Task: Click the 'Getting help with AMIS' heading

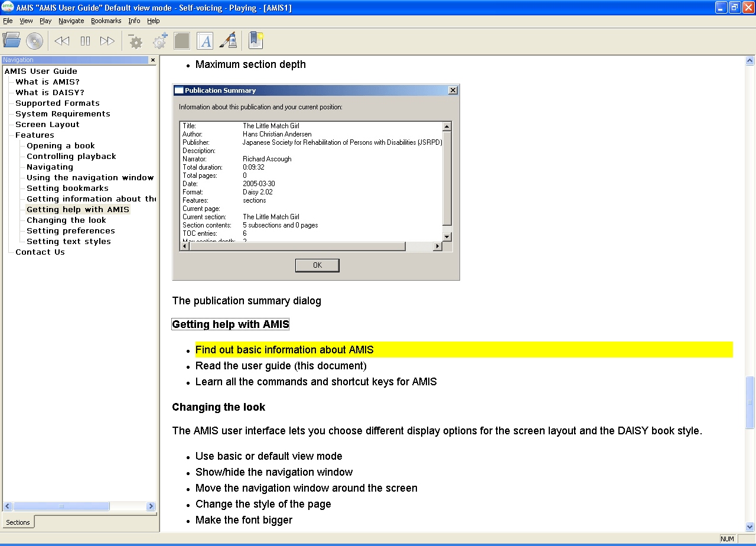Action: pyautogui.click(x=231, y=324)
